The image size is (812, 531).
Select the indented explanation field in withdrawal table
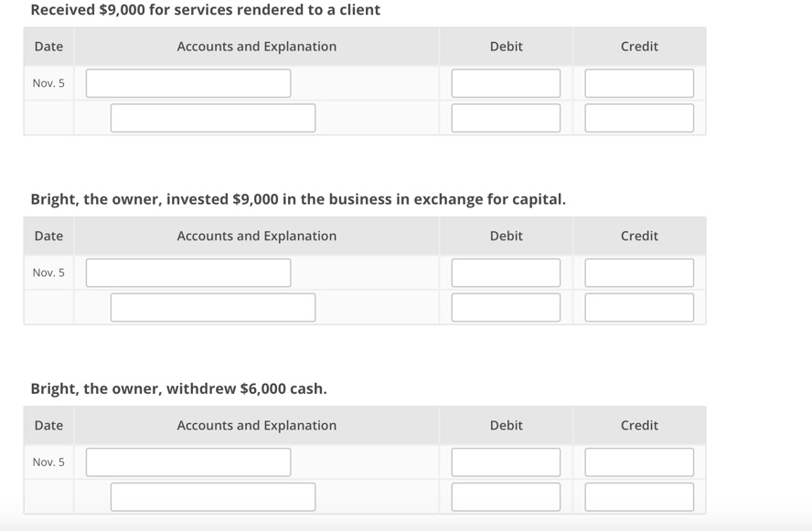pyautogui.click(x=213, y=496)
